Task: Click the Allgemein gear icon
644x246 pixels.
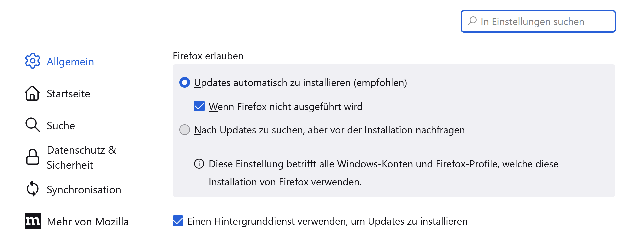Action: (x=33, y=61)
